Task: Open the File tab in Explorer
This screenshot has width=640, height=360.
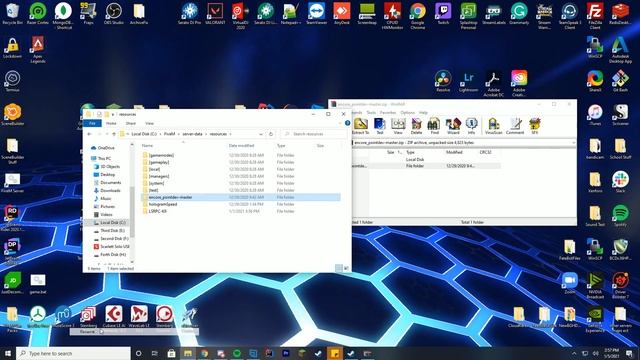Action: [x=92, y=123]
